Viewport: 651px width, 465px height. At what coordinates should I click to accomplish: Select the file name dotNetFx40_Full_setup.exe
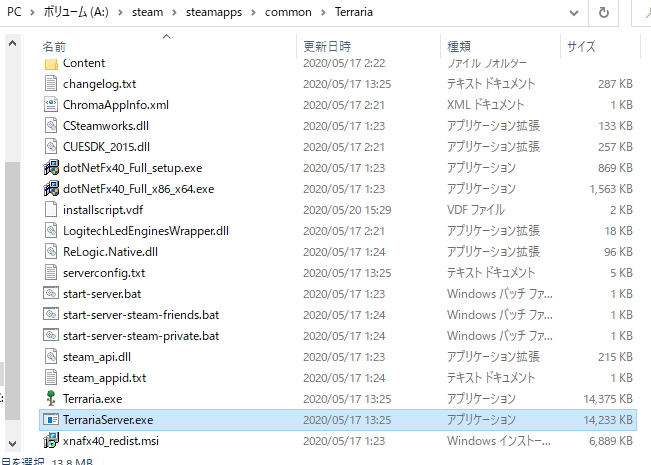[x=132, y=168]
